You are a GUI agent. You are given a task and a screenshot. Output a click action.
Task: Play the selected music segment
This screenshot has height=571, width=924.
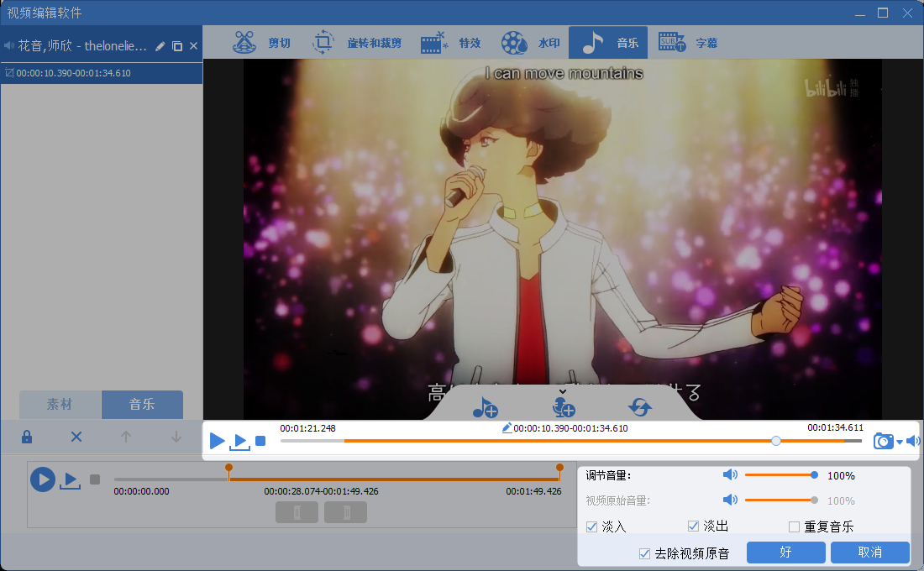[x=70, y=481]
